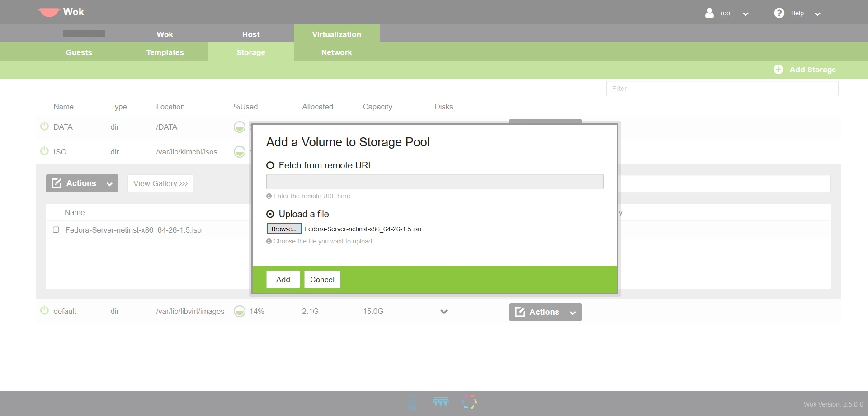This screenshot has width=868, height=416.
Task: Open the Network tab
Action: (336, 52)
